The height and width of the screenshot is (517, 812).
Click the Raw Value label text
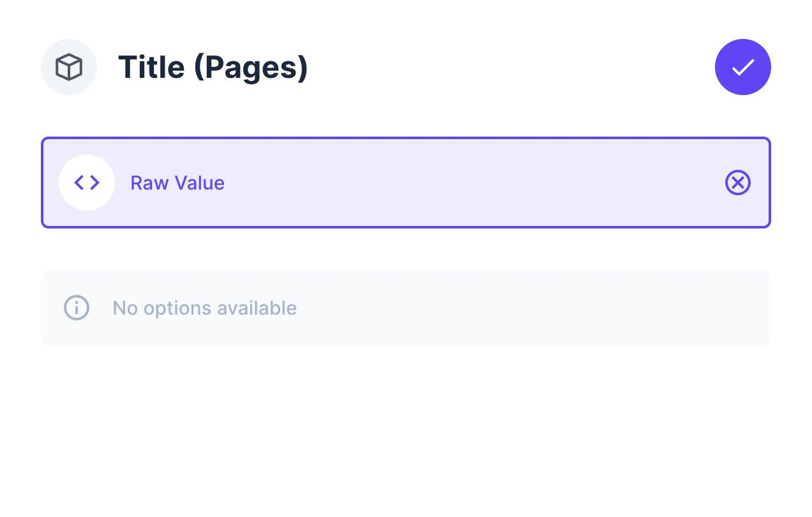pos(177,183)
